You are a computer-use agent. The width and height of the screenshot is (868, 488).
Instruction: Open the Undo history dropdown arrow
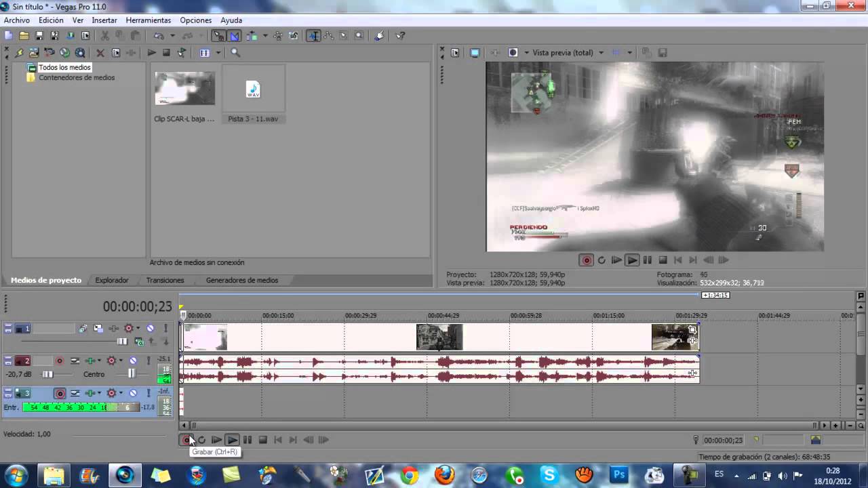point(172,35)
